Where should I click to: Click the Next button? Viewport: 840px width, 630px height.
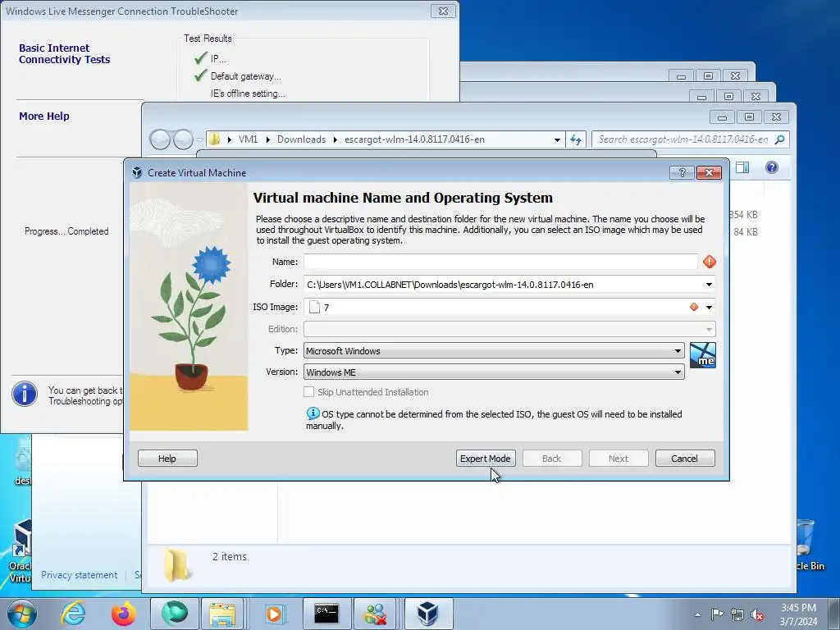[619, 459]
